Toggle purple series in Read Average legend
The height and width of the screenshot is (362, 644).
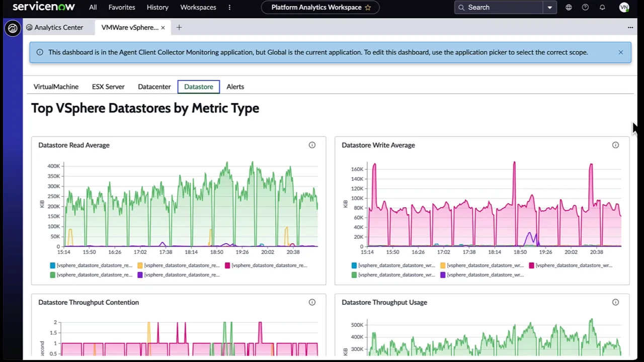[x=179, y=275]
